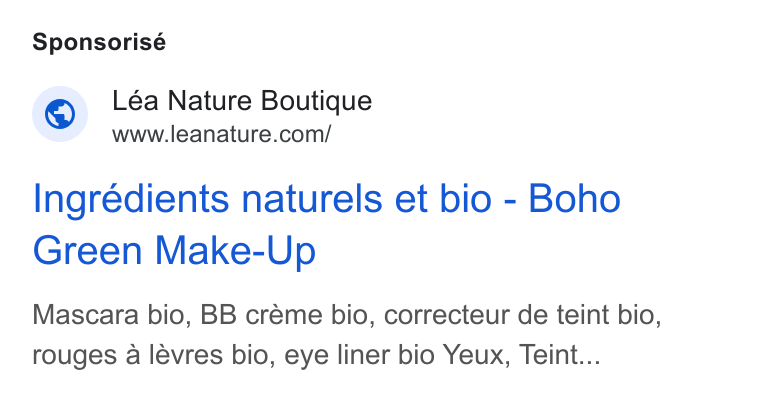
Task: Click the 'rouges à lèvres bio' description line
Action: coord(317,355)
